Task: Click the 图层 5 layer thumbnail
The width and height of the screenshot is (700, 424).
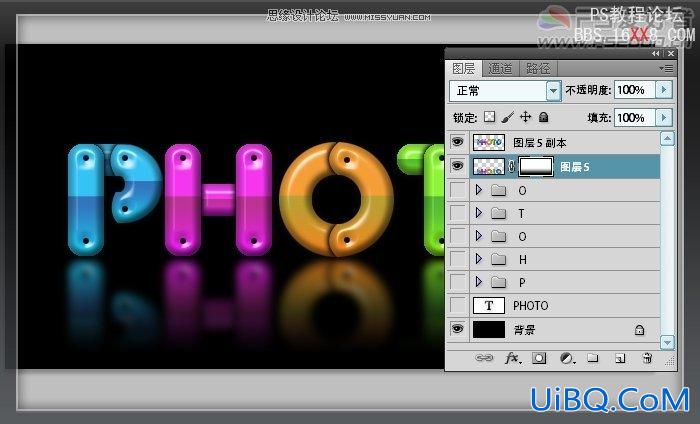Action: (x=489, y=166)
